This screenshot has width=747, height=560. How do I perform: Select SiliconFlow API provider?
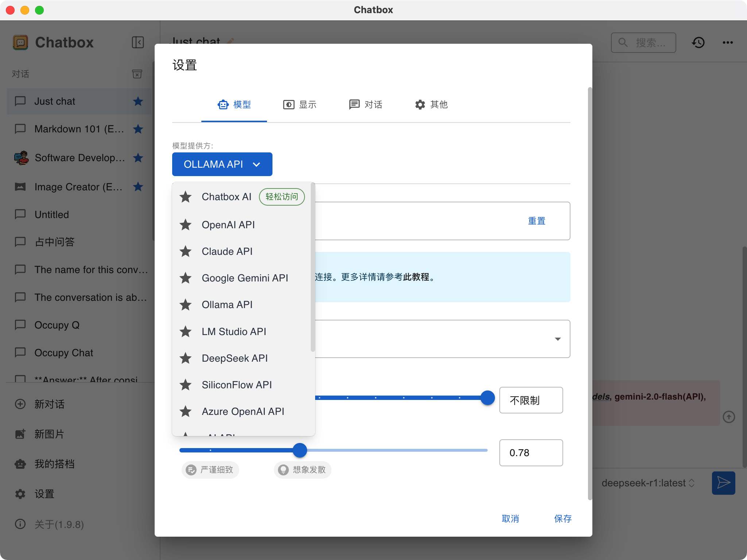(241, 385)
